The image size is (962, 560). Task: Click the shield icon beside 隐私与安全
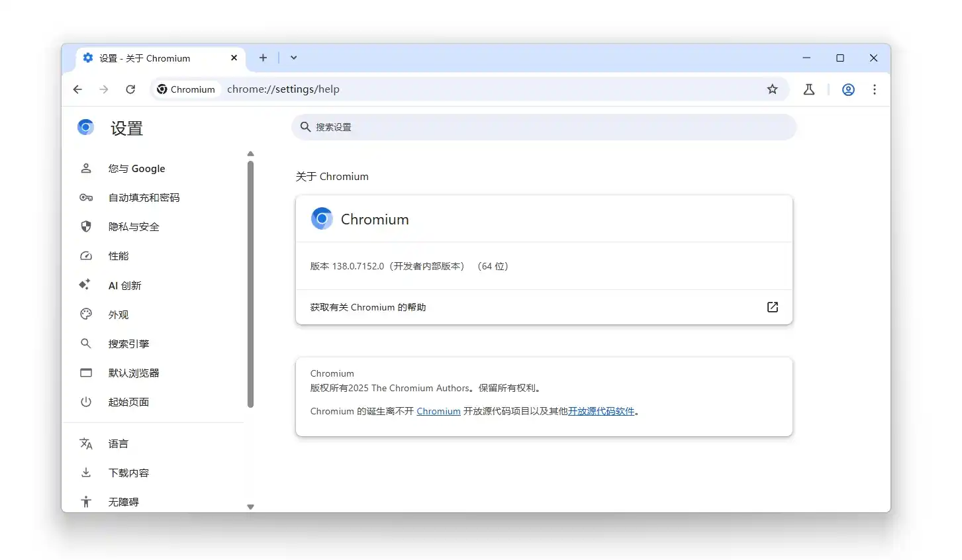pos(86,226)
